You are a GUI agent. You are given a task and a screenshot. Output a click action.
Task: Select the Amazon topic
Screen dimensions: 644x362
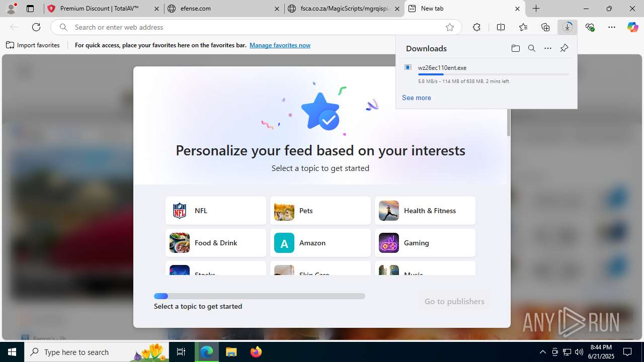(x=320, y=243)
